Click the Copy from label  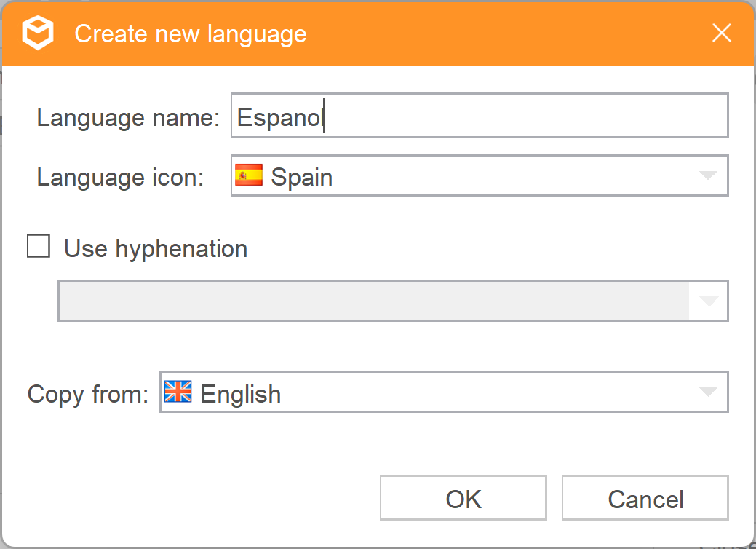(88, 394)
